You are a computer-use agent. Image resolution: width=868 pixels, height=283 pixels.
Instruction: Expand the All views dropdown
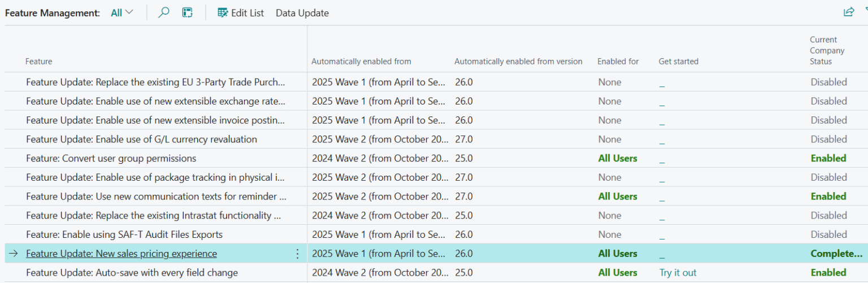(x=122, y=12)
